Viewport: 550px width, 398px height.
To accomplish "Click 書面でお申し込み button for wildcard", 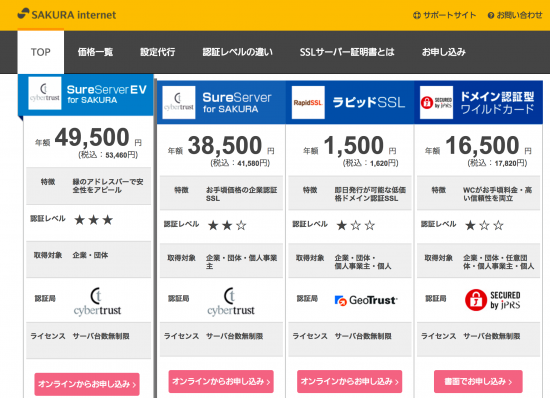I will pyautogui.click(x=478, y=382).
